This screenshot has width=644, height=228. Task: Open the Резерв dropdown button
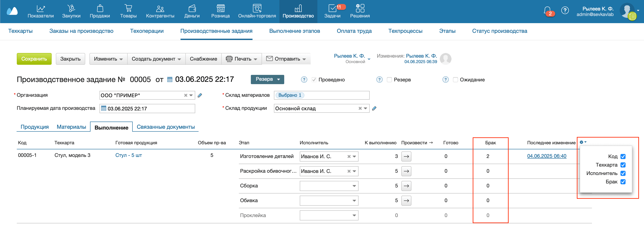click(x=267, y=80)
